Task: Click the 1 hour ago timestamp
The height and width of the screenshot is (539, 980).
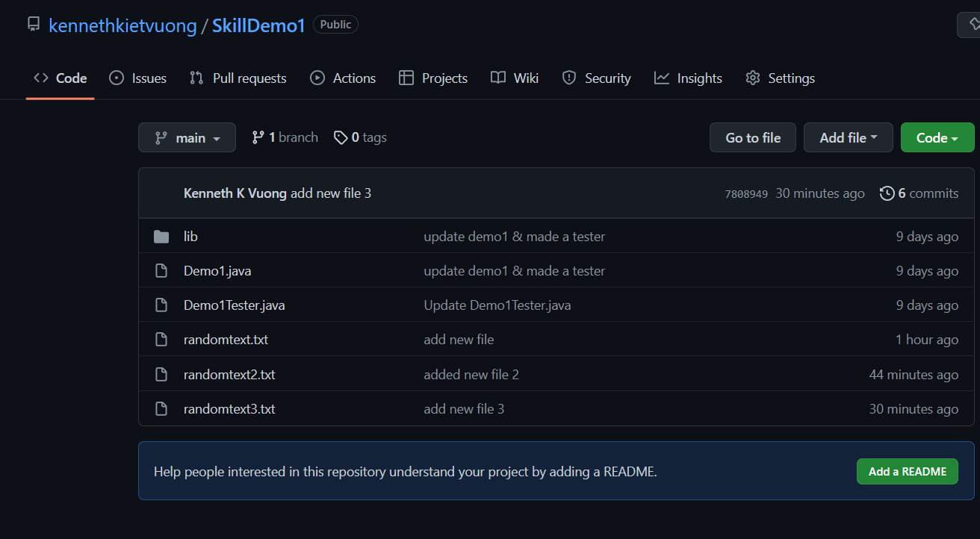Action: tap(927, 340)
